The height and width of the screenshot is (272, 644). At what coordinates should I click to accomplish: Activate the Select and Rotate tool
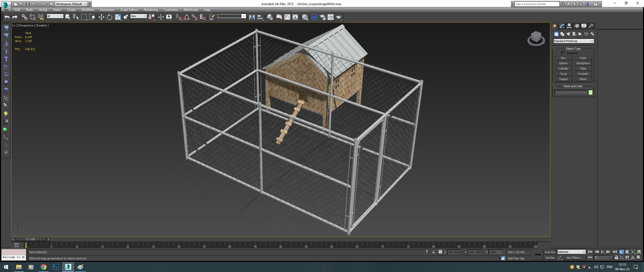(x=109, y=17)
